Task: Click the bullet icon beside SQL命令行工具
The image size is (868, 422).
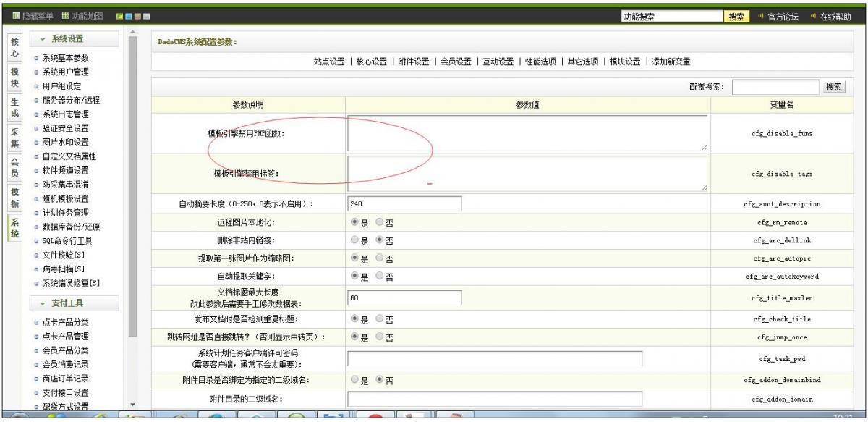Action: [35, 240]
